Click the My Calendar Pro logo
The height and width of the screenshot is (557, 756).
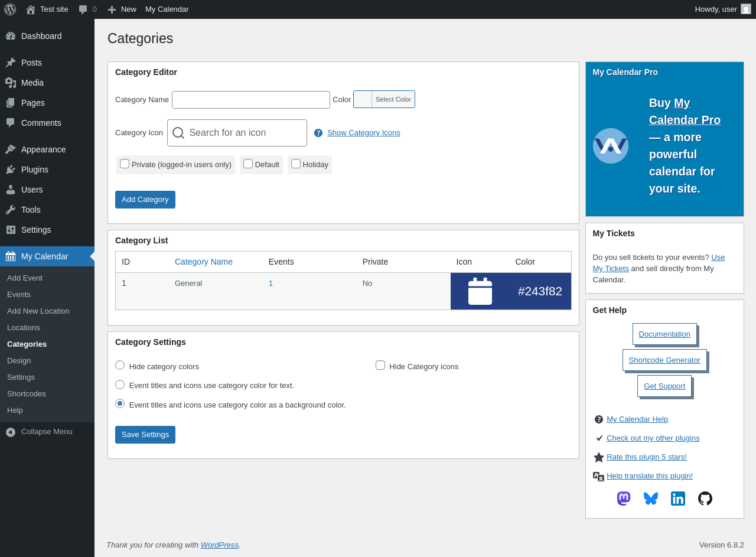click(611, 146)
